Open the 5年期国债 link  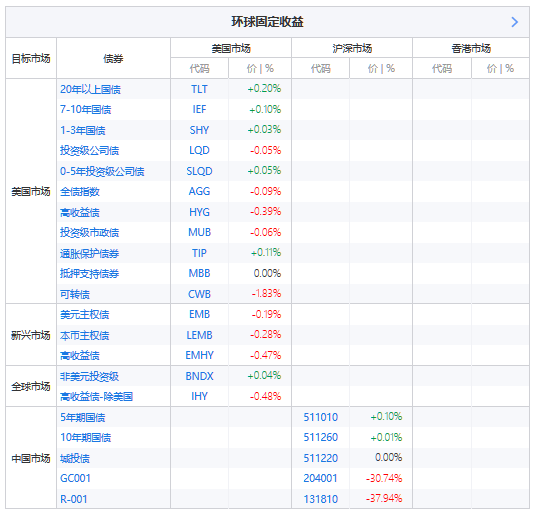click(83, 417)
